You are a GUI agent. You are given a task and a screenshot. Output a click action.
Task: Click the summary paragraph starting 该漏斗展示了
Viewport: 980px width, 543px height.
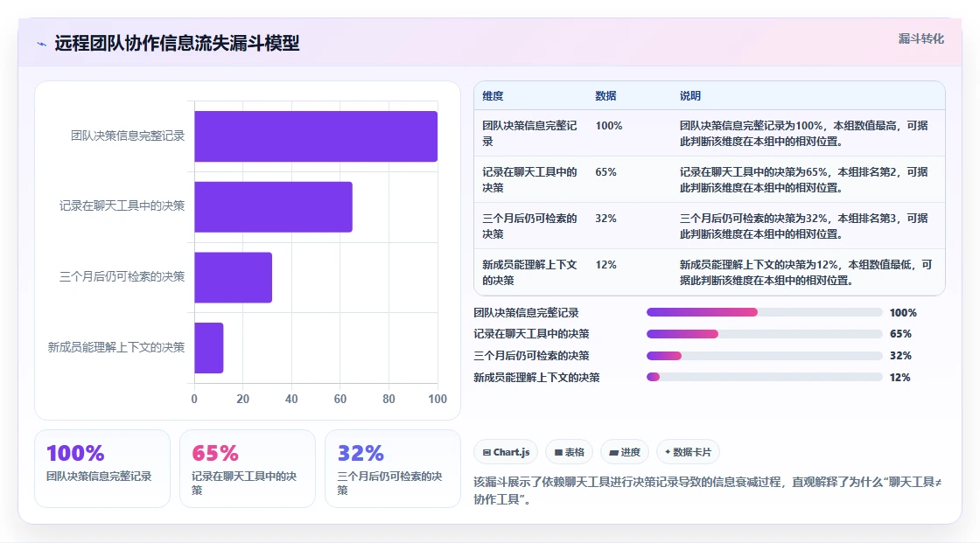(708, 491)
